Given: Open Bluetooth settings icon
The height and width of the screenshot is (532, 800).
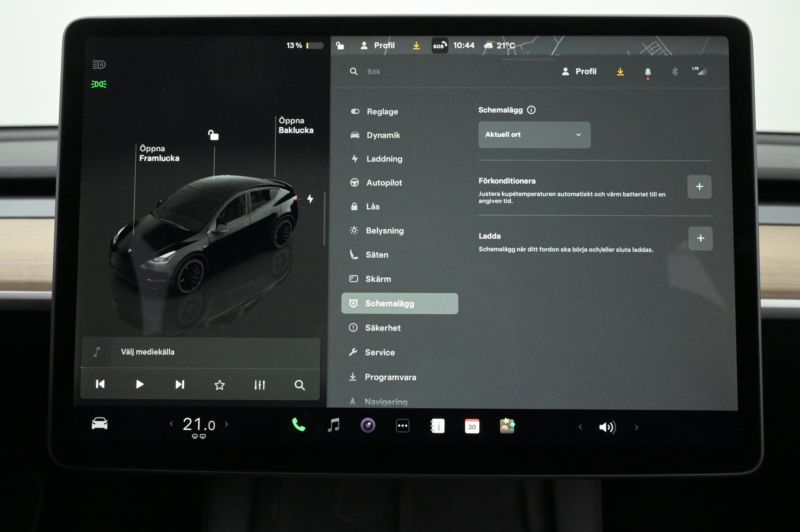Looking at the screenshot, I should coord(675,72).
